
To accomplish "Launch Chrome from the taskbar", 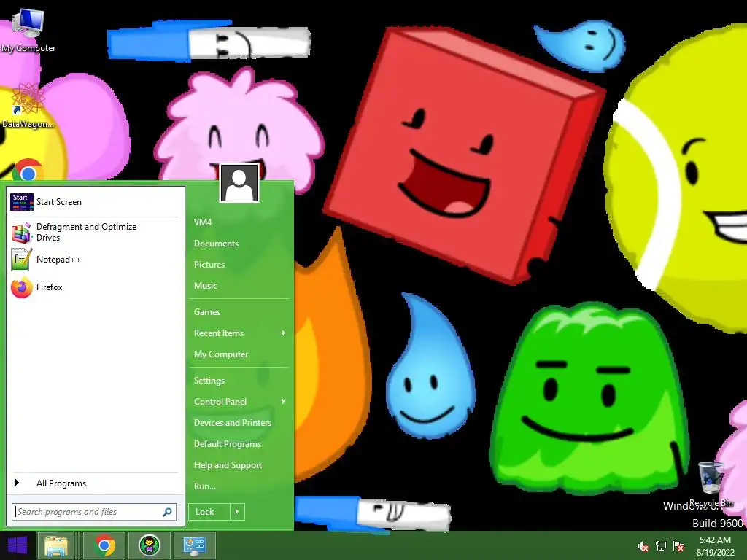I will pos(104,545).
